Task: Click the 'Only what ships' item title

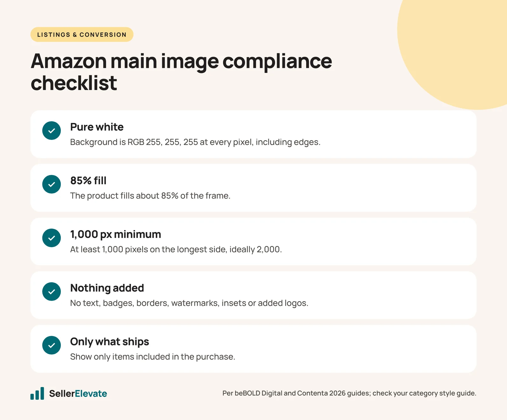Action: (x=109, y=342)
